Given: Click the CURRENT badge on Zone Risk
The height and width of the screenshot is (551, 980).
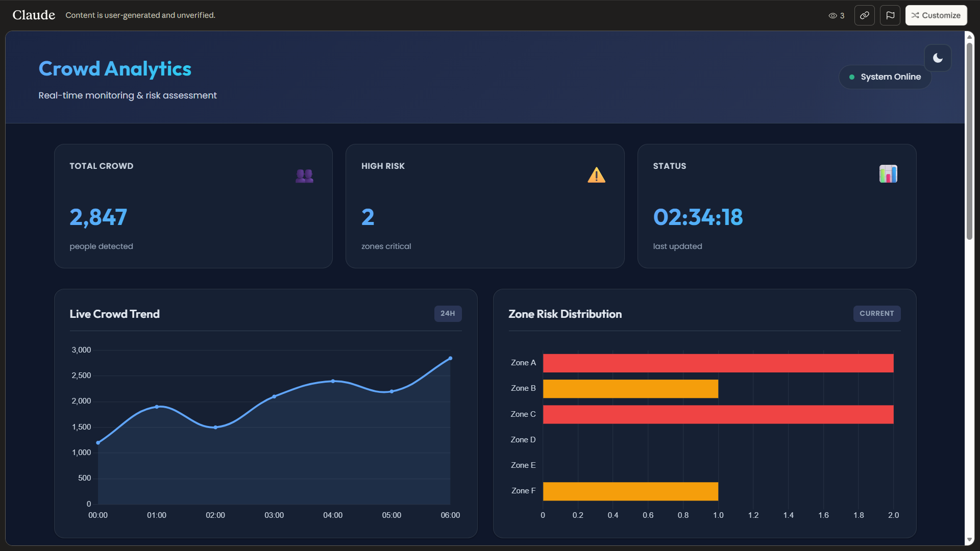Looking at the screenshot, I should [x=876, y=313].
